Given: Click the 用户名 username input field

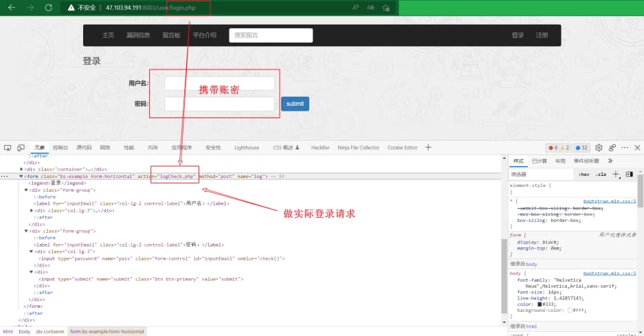Looking at the screenshot, I should pos(219,83).
